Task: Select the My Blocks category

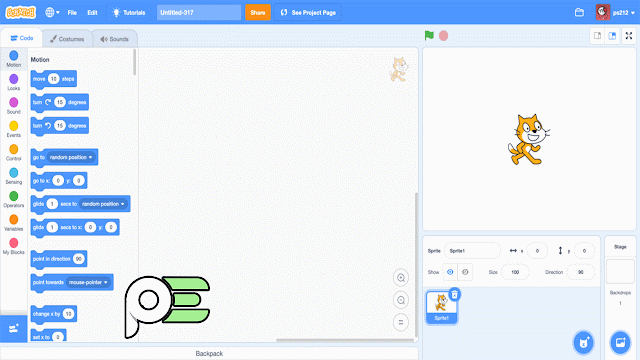Action: (x=13, y=246)
